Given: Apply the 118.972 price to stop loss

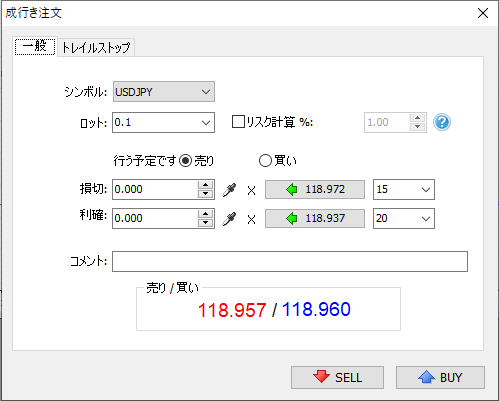Looking at the screenshot, I should 315,190.
